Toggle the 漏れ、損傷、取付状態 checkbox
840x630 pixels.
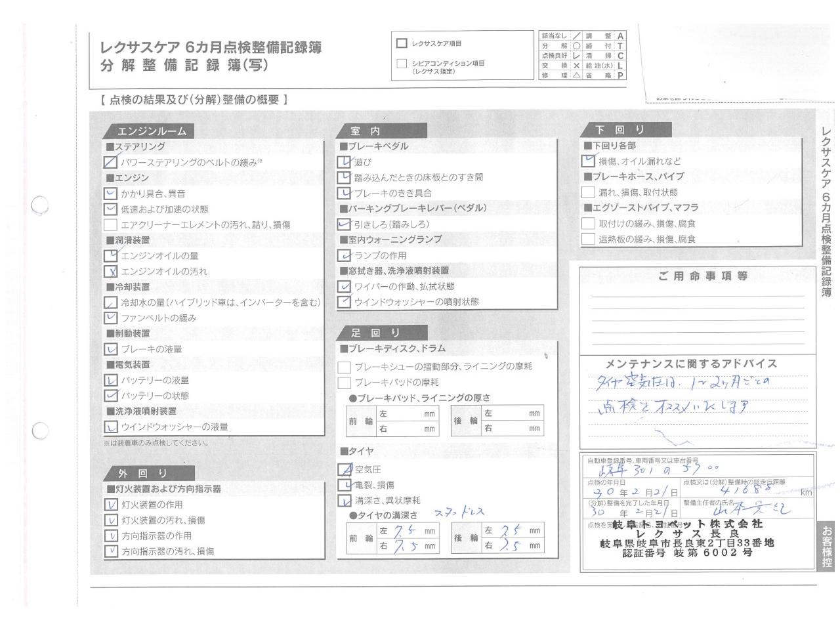(x=588, y=192)
